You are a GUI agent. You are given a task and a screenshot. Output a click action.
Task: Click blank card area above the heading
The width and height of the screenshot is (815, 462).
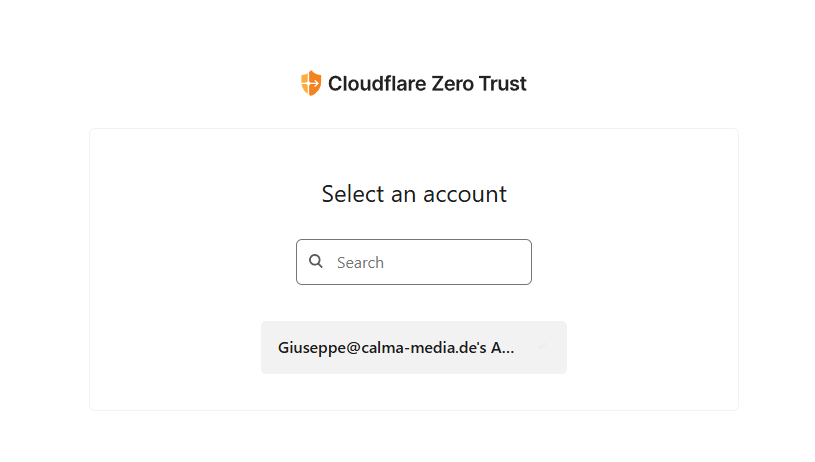[x=414, y=155]
